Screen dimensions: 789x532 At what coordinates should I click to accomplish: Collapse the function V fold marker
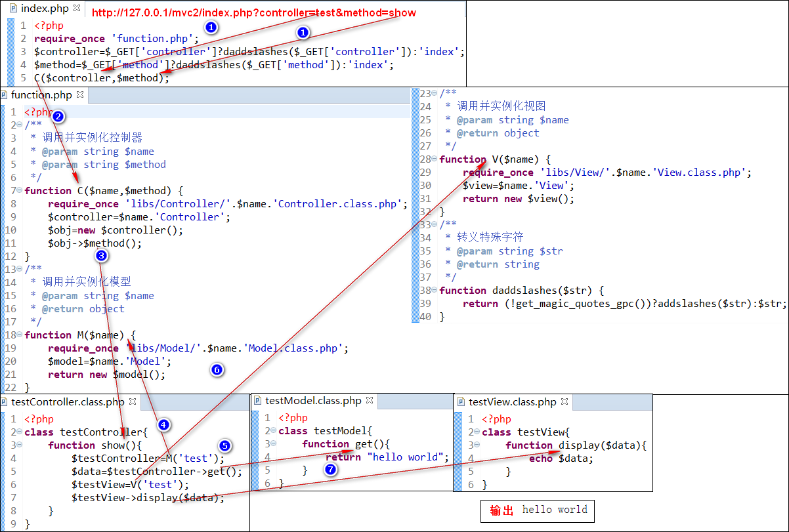click(x=435, y=159)
